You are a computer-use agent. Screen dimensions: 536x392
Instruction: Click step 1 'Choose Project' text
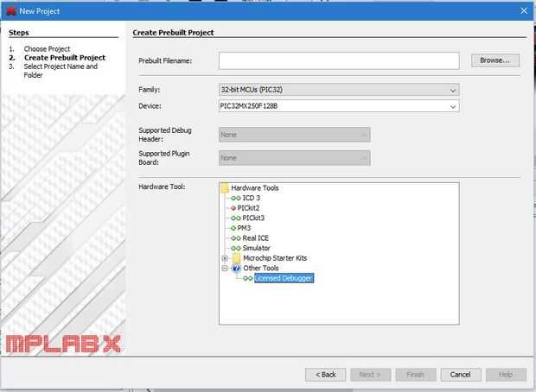[47, 49]
